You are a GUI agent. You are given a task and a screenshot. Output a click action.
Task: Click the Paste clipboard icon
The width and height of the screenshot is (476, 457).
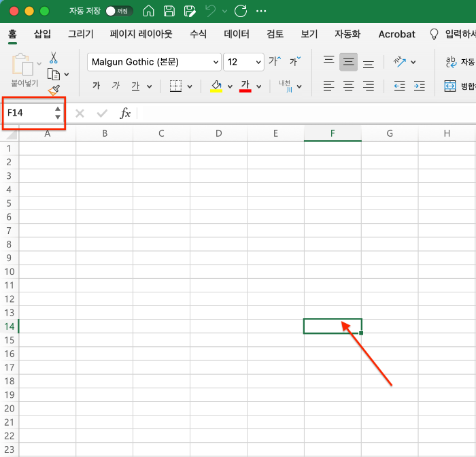[x=22, y=65]
